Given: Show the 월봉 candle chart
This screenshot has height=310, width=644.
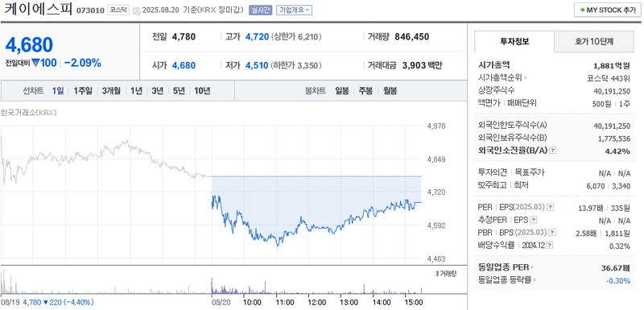Looking at the screenshot, I should (390, 91).
